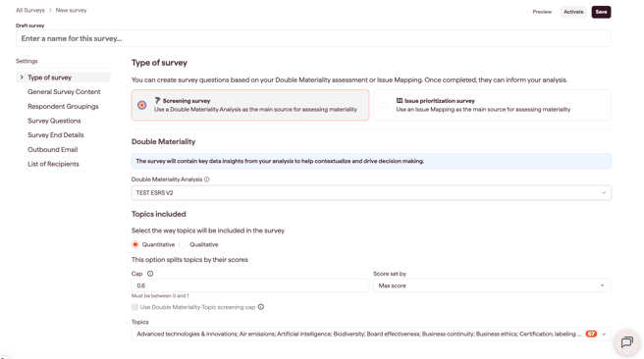This screenshot has width=644, height=359.
Task: Collapse the Type of survey chevron
Action: click(x=22, y=77)
